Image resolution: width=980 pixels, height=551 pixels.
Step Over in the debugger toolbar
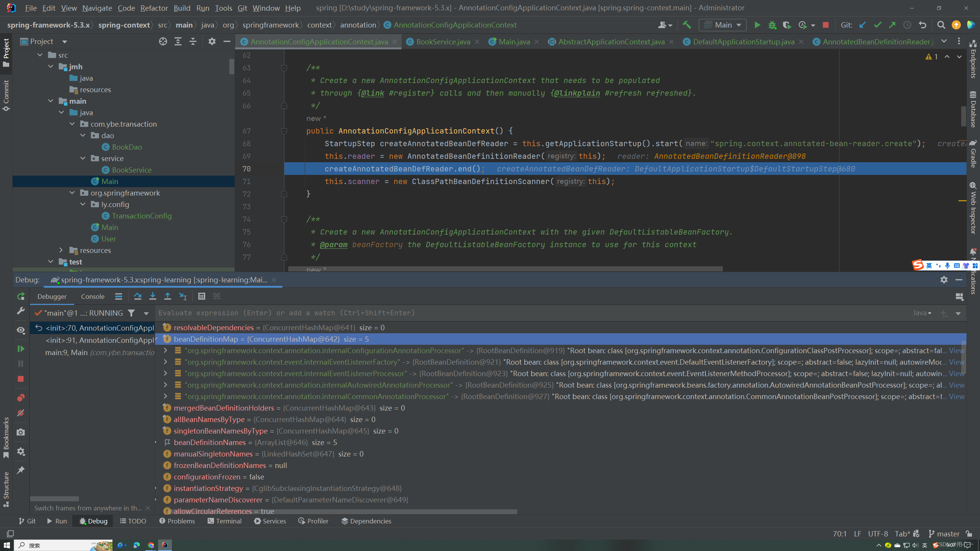tap(138, 296)
